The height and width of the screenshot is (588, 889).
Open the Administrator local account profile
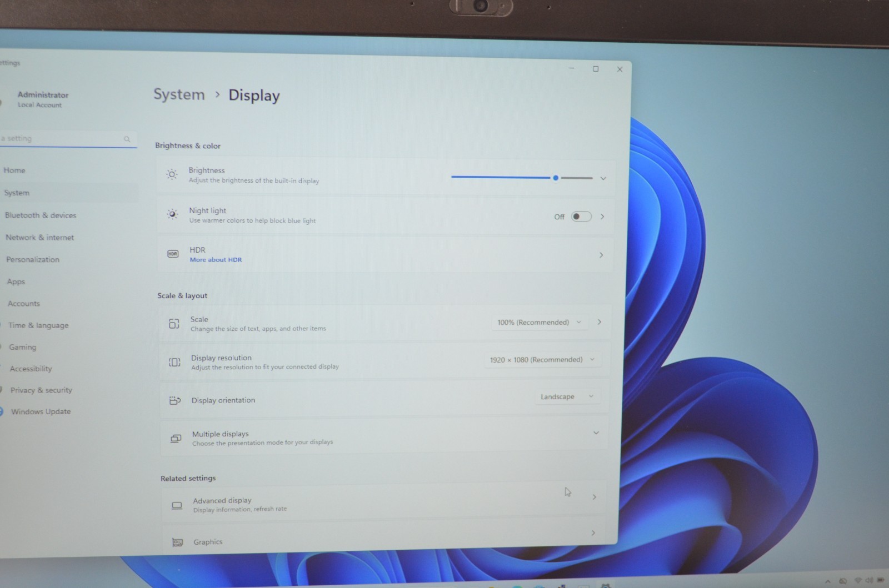43,99
